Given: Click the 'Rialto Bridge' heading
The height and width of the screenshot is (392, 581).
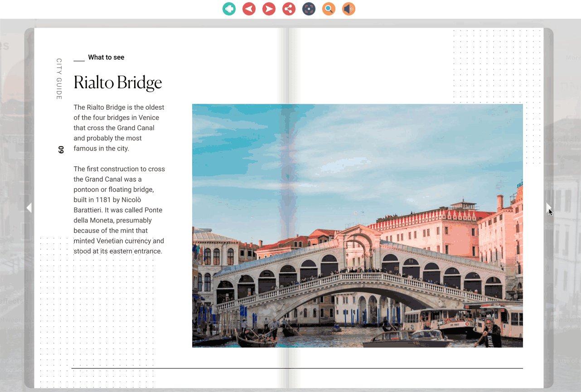Looking at the screenshot, I should coord(118,82).
